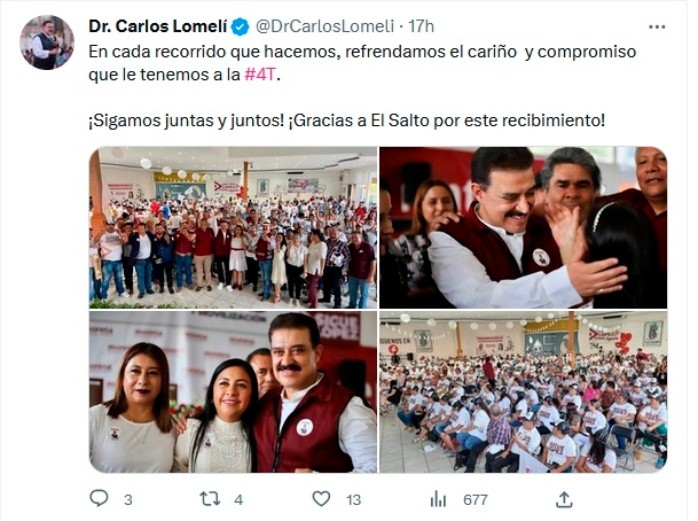Viewport: 698px width, 521px height.
Task: Click the Dr. Carlos Lomelí display name
Action: click(x=158, y=27)
